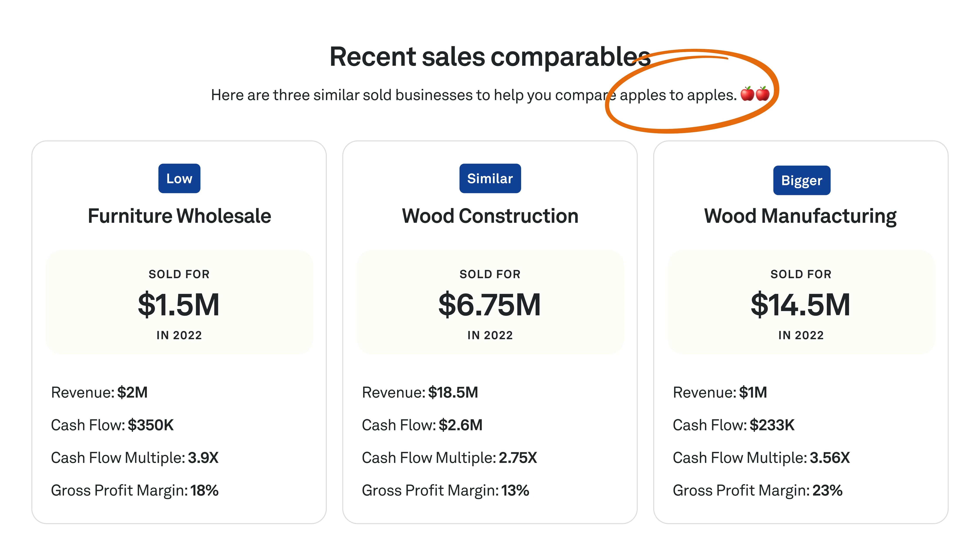The image size is (980, 552).
Task: Click the Gross Profit Margin 23% line
Action: (757, 490)
